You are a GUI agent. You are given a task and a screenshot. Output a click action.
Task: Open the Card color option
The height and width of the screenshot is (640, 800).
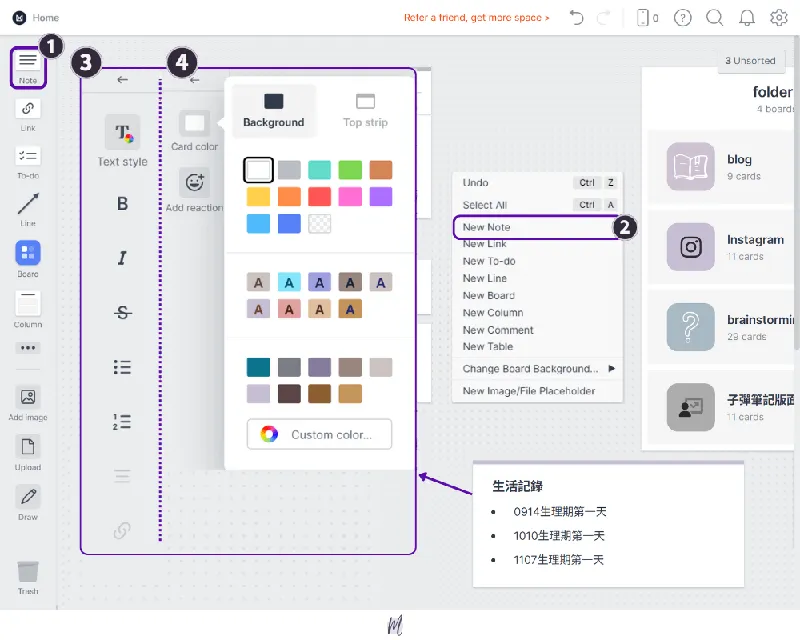pyautogui.click(x=194, y=131)
